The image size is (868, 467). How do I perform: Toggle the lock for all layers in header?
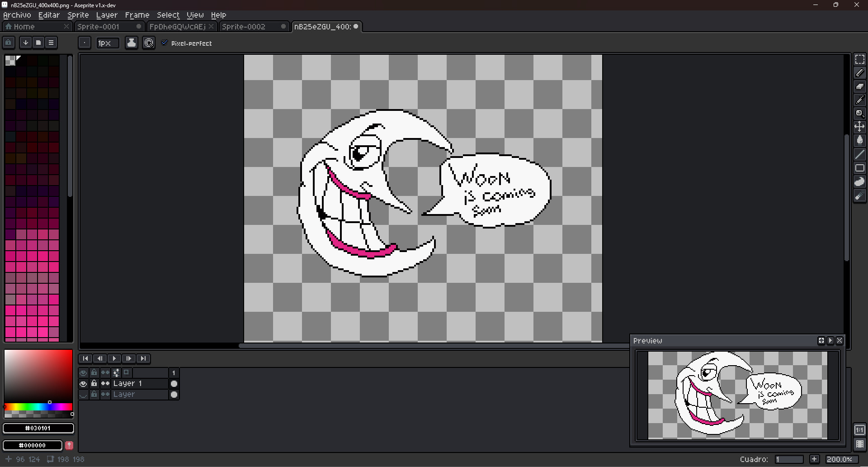(x=94, y=373)
